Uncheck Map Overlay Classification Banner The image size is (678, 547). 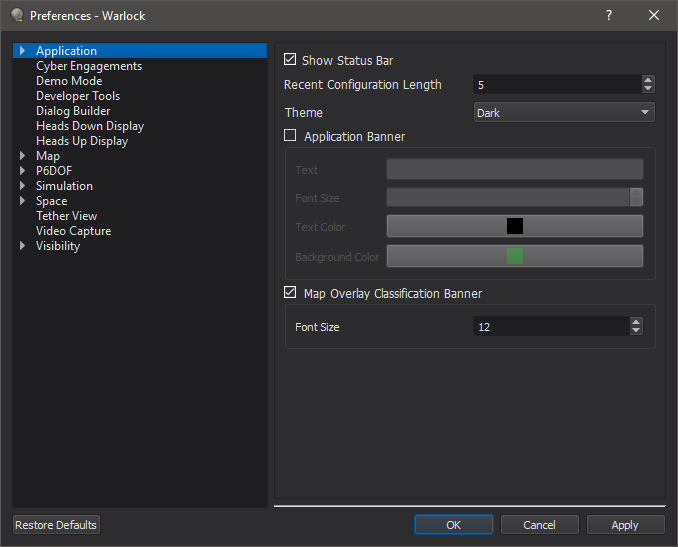coord(290,292)
